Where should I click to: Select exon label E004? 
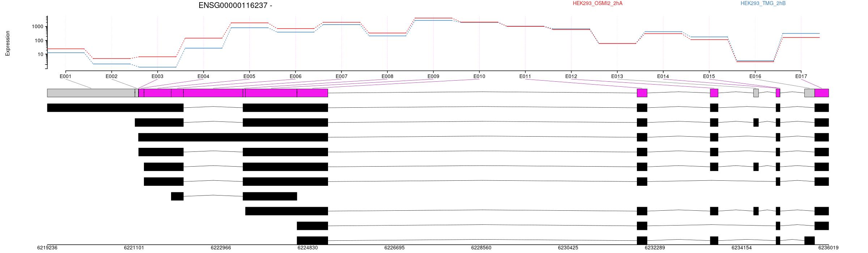(203, 76)
